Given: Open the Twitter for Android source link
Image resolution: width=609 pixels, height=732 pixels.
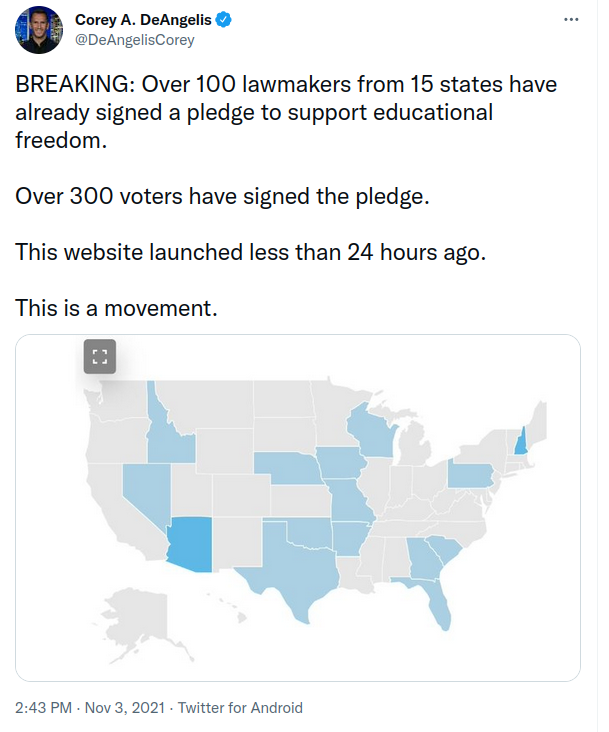Looking at the screenshot, I should [x=240, y=708].
